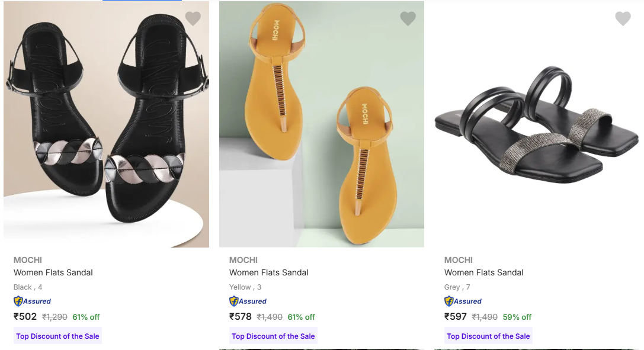The height and width of the screenshot is (350, 644).
Task: Click Assured badge under yellow sandal
Action: pyautogui.click(x=248, y=301)
